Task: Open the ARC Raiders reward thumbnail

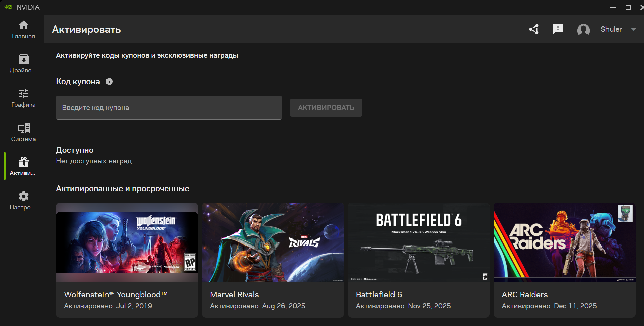Action: point(565,242)
